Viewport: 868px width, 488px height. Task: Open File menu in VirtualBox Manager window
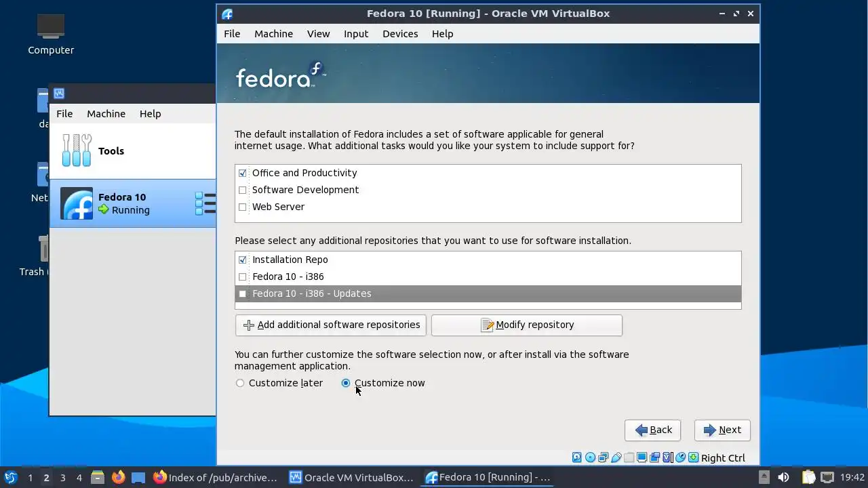[64, 114]
